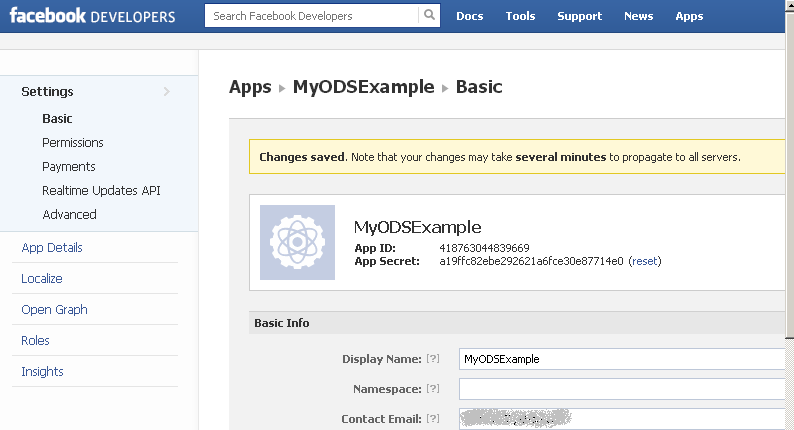The height and width of the screenshot is (430, 794).
Task: Open Realtime Updates API settings
Action: pyautogui.click(x=101, y=191)
